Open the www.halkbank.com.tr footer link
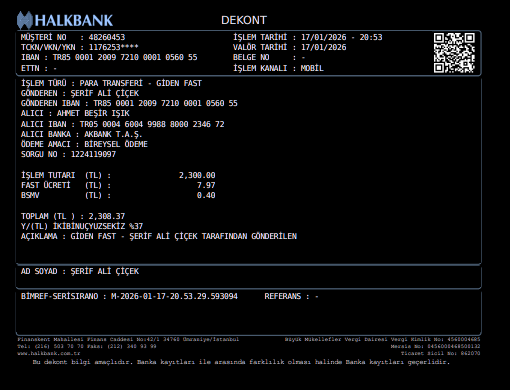 [x=49, y=353]
